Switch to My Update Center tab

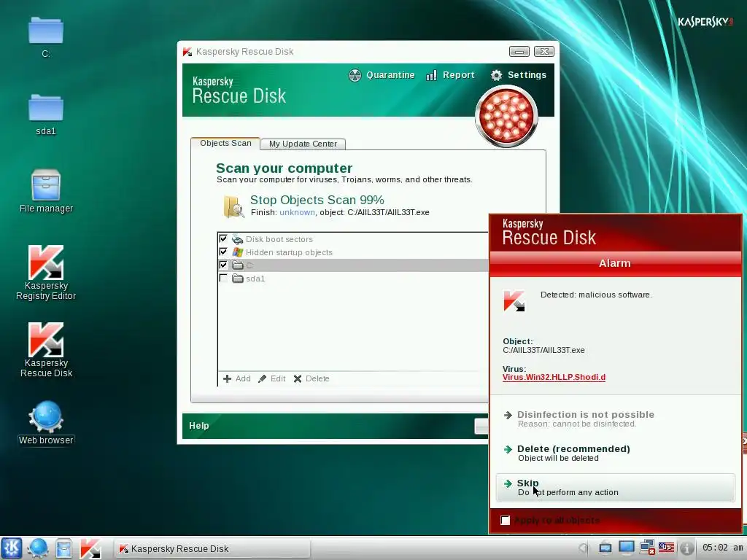pos(303,144)
